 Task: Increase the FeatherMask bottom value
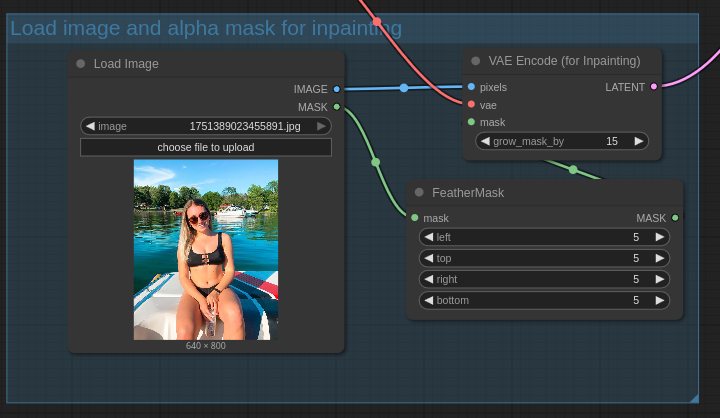coord(660,300)
